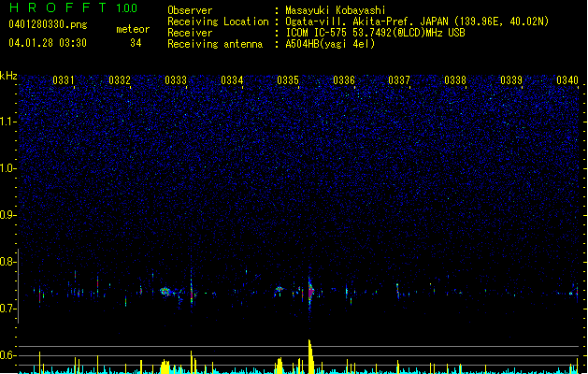This screenshot has width=588, height=374.
Task: Click the 1.0 frequency axis label
Action: pyautogui.click(x=7, y=168)
